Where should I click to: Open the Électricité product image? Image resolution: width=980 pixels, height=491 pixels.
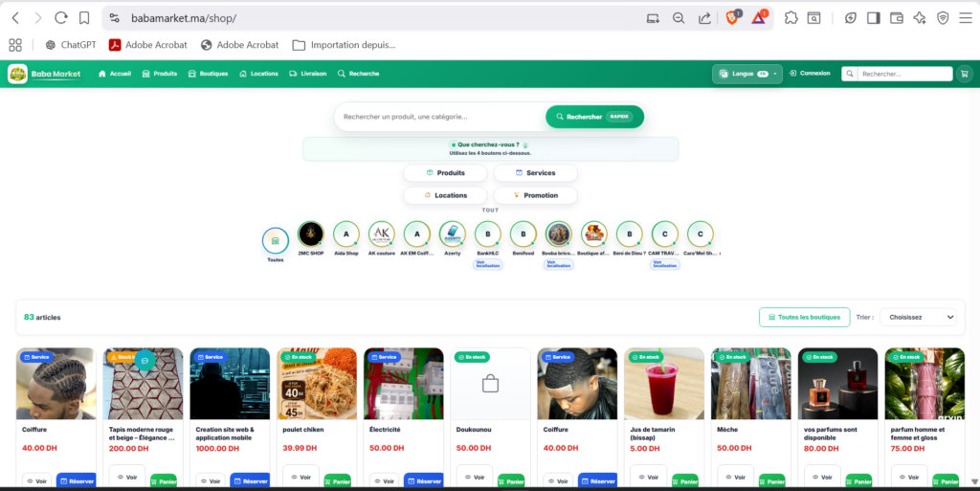pyautogui.click(x=404, y=384)
